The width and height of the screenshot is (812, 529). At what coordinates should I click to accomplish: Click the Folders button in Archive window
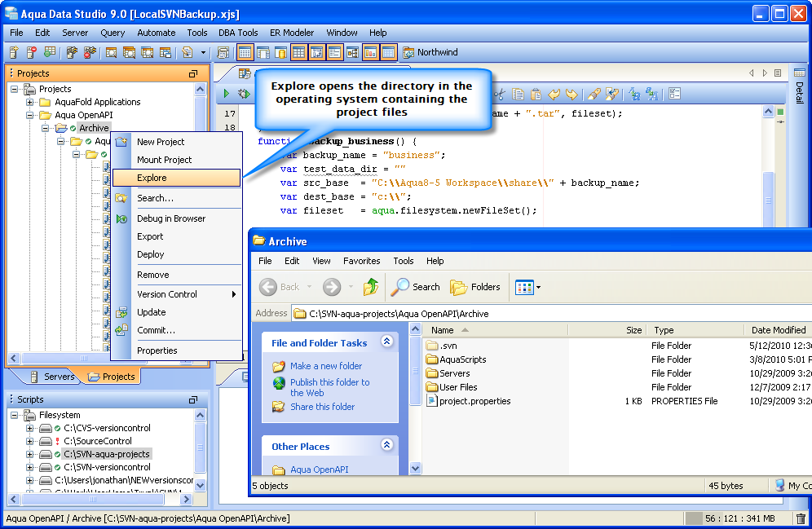coord(474,287)
